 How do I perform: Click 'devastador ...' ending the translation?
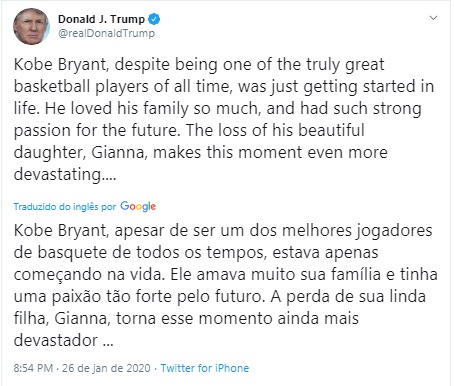64,340
